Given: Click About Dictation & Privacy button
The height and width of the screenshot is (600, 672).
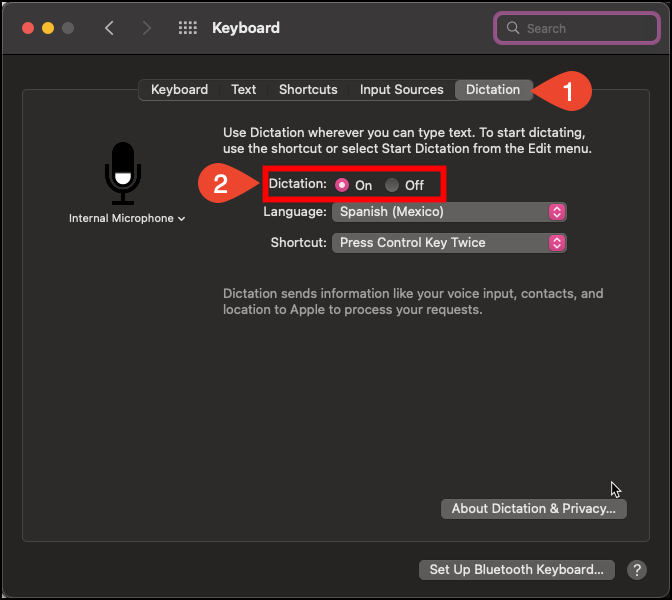Looking at the screenshot, I should [533, 509].
